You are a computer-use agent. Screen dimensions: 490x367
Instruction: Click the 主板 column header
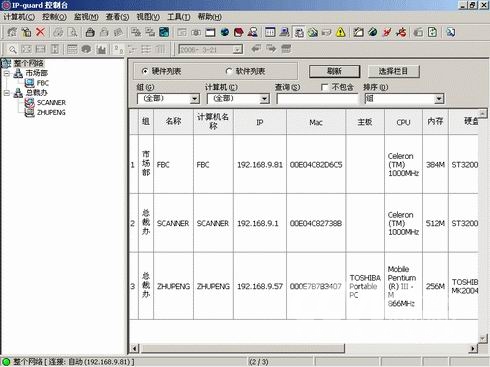[365, 122]
